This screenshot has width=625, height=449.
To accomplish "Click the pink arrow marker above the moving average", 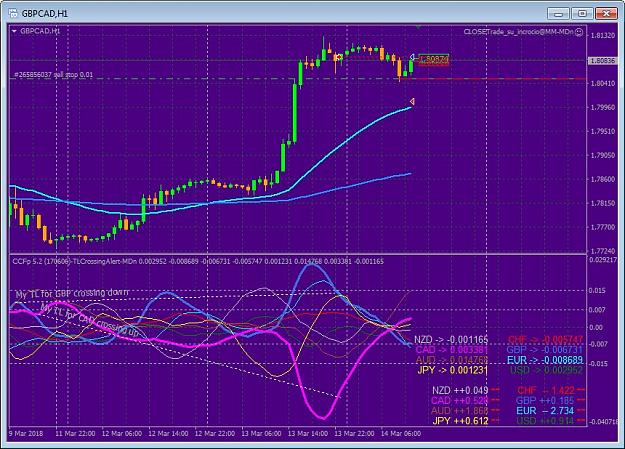I will coord(412,101).
